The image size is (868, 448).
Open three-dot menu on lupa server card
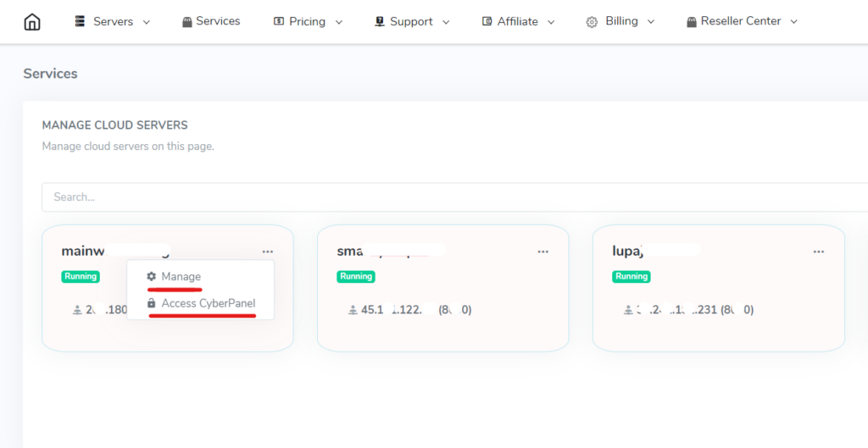point(819,252)
